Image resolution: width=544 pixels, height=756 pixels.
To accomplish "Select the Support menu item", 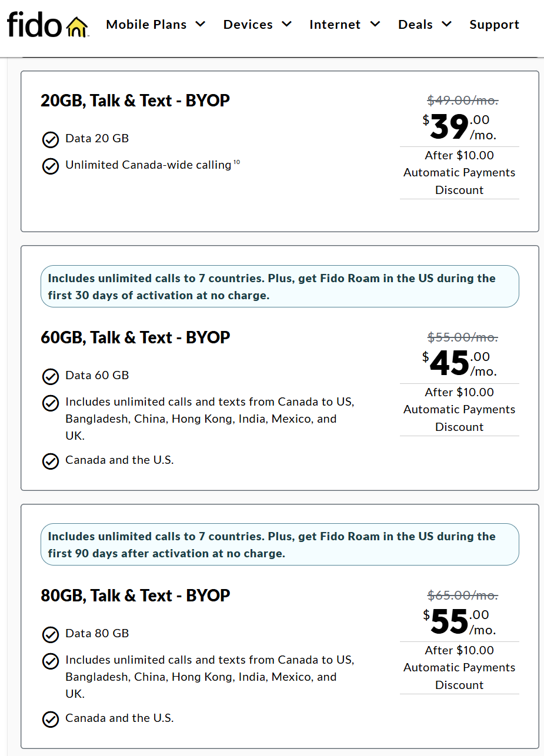I will coord(494,25).
